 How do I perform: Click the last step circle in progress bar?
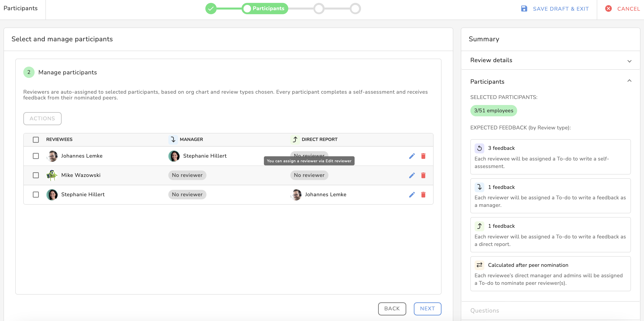click(355, 9)
